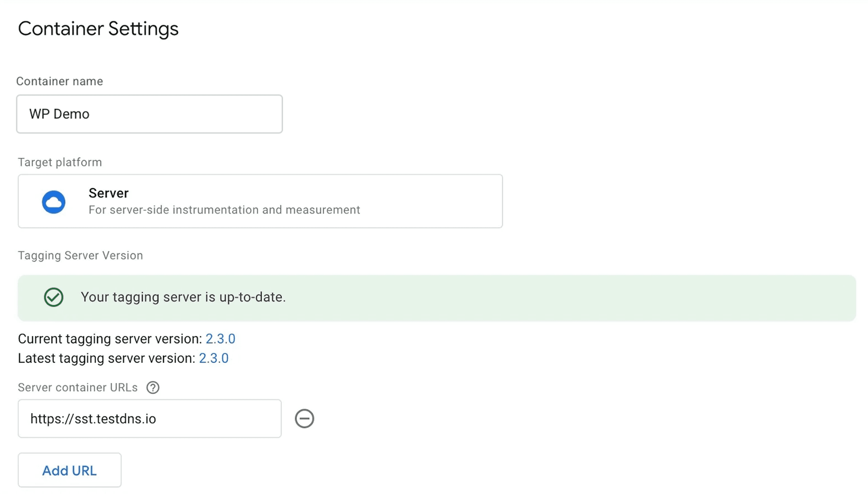Select the Server target platform card
Image resolution: width=868 pixels, height=494 pixels.
click(x=260, y=201)
